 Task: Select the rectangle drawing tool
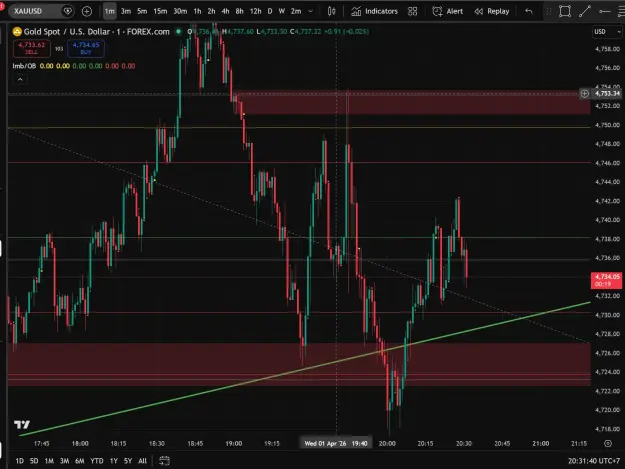click(x=565, y=11)
